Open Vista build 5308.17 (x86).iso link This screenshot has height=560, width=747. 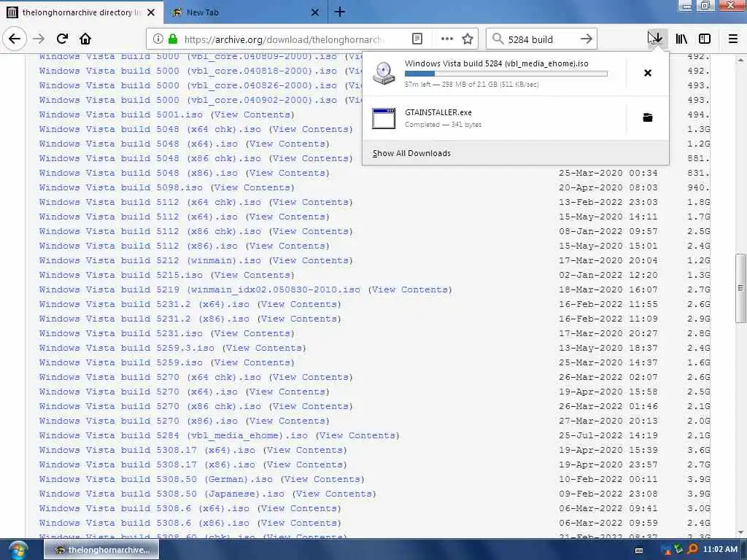click(147, 464)
